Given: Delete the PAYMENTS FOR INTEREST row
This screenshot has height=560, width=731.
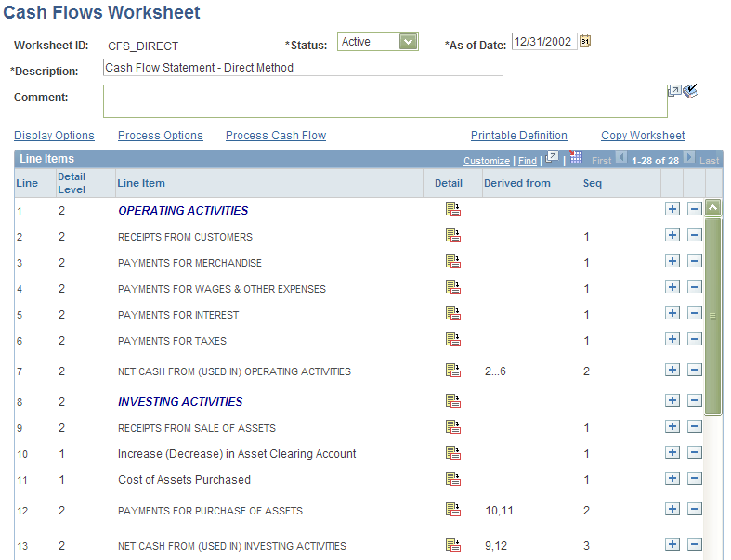Looking at the screenshot, I should coord(694,313).
